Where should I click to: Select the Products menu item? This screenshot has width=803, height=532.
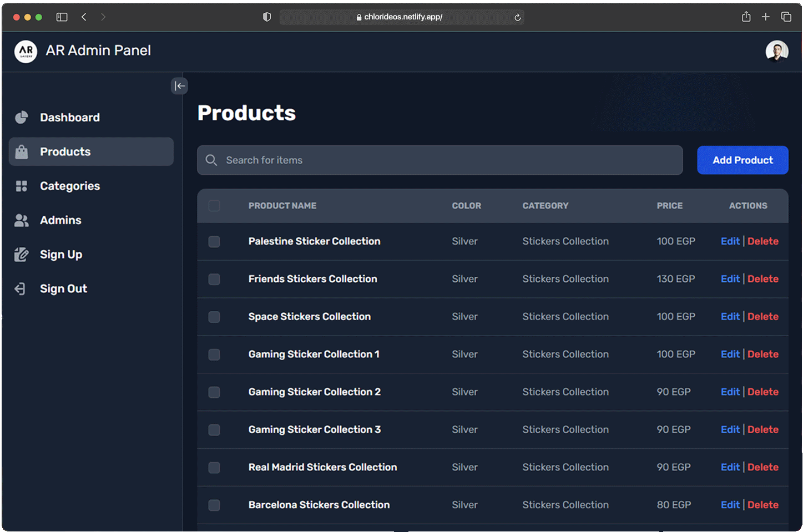tap(91, 152)
